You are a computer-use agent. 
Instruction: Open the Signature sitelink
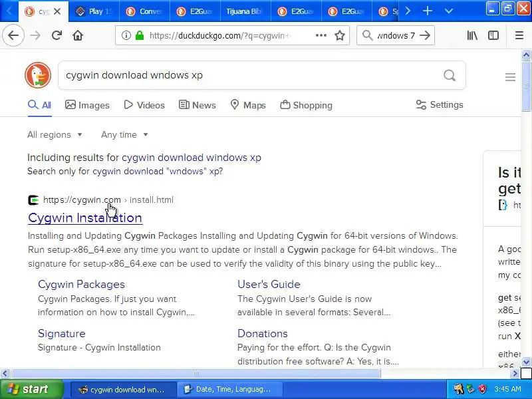[62, 334]
